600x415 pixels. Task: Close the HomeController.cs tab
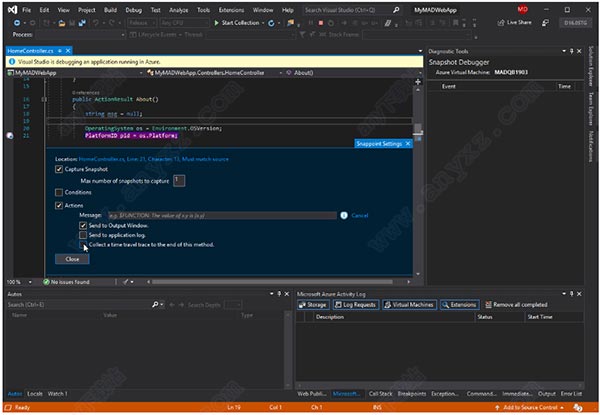click(68, 50)
